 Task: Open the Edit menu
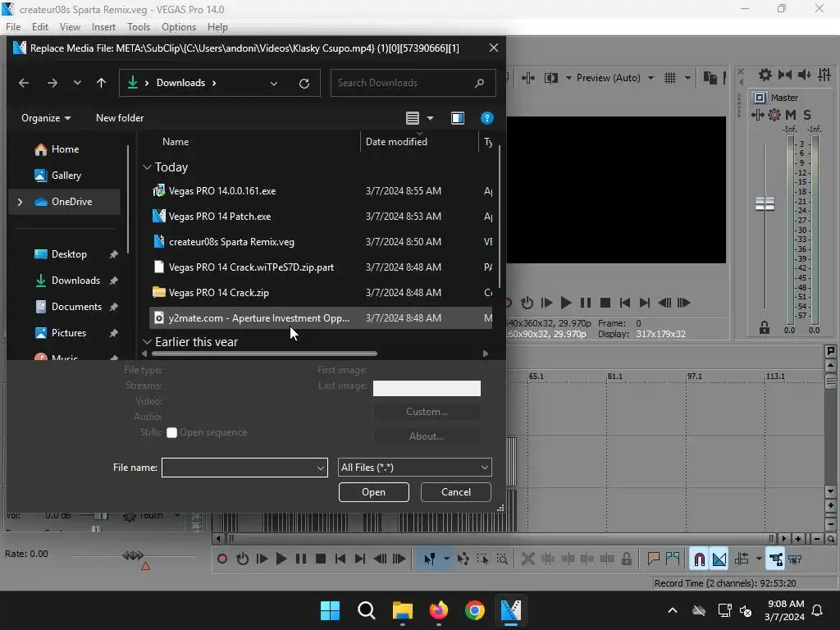39,27
